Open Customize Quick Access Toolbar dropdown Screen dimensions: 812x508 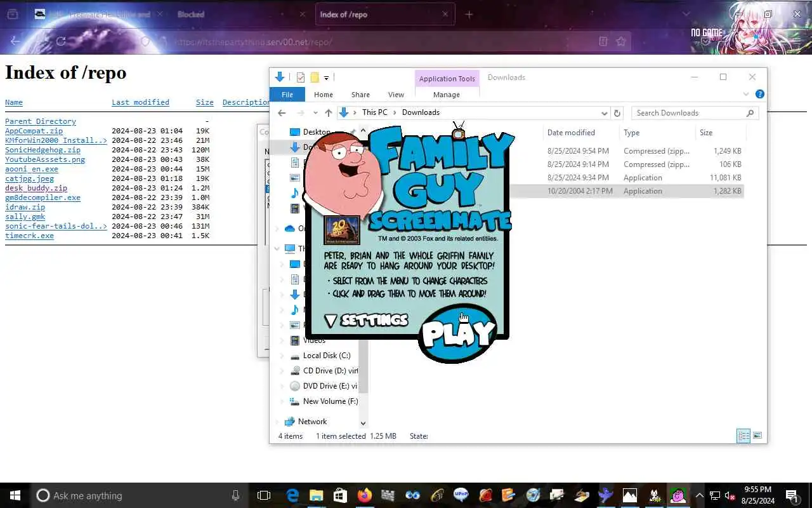pos(326,77)
